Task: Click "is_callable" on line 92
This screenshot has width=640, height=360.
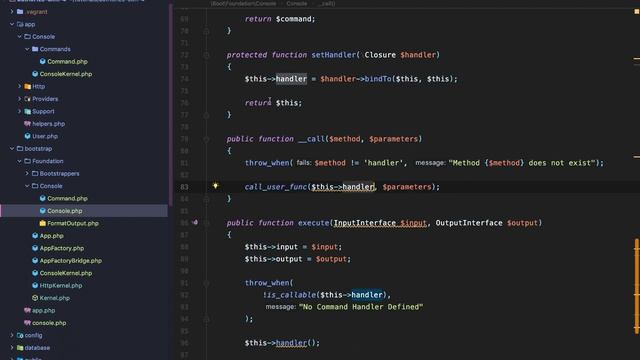Action: [x=291, y=295]
